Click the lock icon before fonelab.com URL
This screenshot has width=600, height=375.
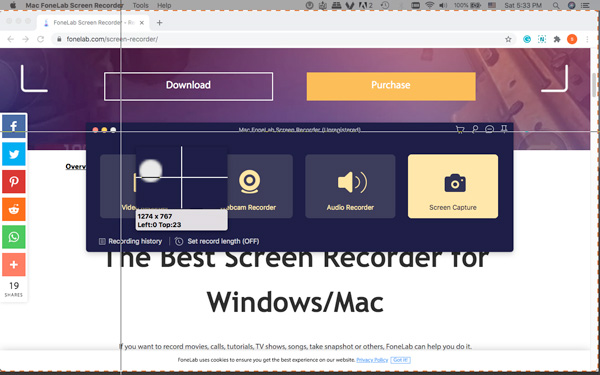tap(59, 39)
